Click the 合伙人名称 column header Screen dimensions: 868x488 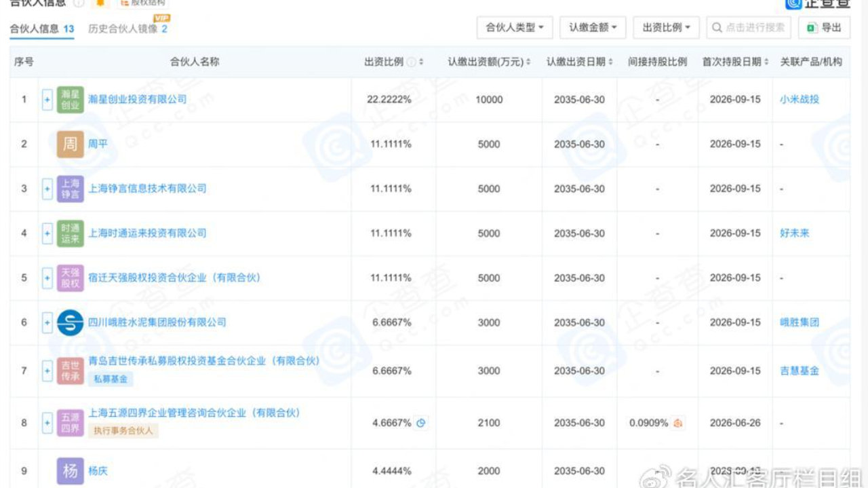[195, 62]
